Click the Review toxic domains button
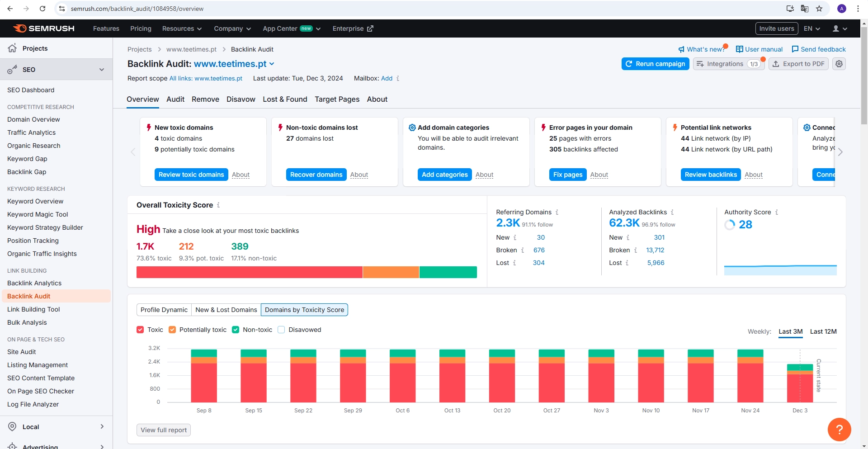This screenshot has height=449, width=868. pos(191,175)
